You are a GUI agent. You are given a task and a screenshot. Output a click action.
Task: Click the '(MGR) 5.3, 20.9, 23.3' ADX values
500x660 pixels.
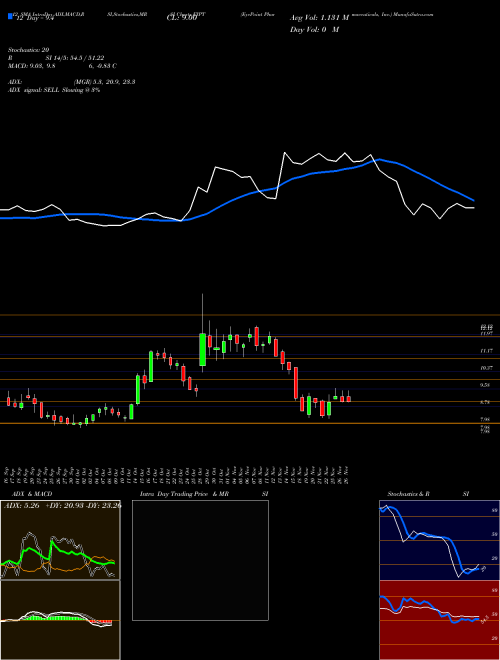click(x=104, y=82)
